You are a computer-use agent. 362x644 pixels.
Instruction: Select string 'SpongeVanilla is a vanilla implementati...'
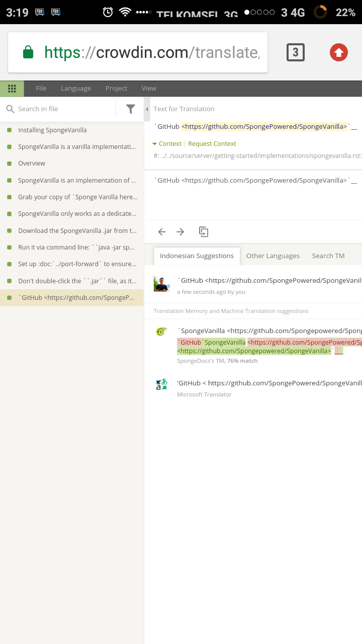coord(72,146)
